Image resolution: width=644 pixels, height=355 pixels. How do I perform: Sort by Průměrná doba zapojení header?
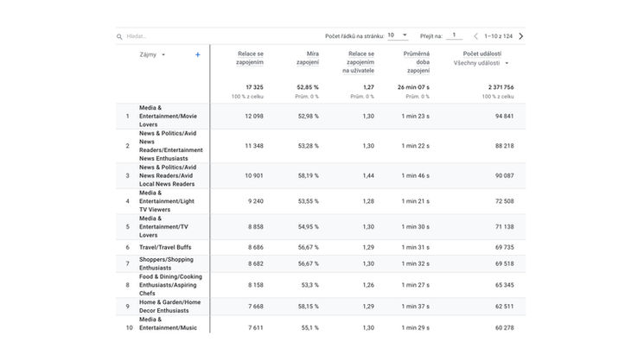pyautogui.click(x=417, y=62)
